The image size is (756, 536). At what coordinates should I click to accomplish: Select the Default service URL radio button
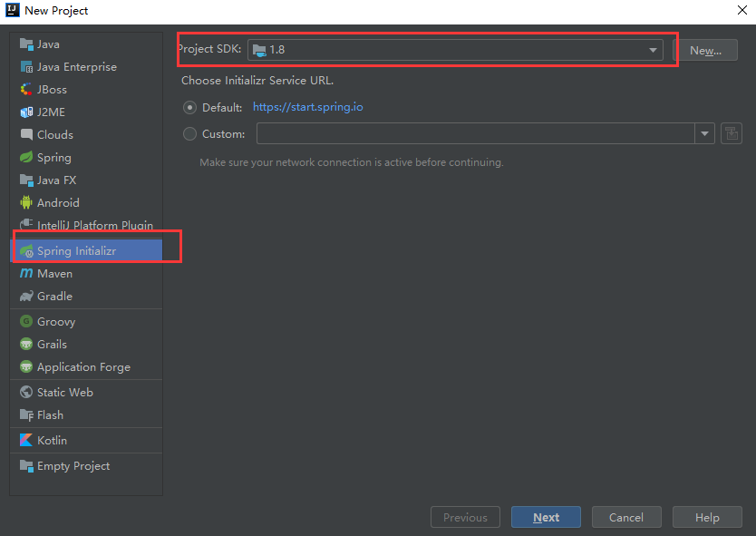(190, 108)
